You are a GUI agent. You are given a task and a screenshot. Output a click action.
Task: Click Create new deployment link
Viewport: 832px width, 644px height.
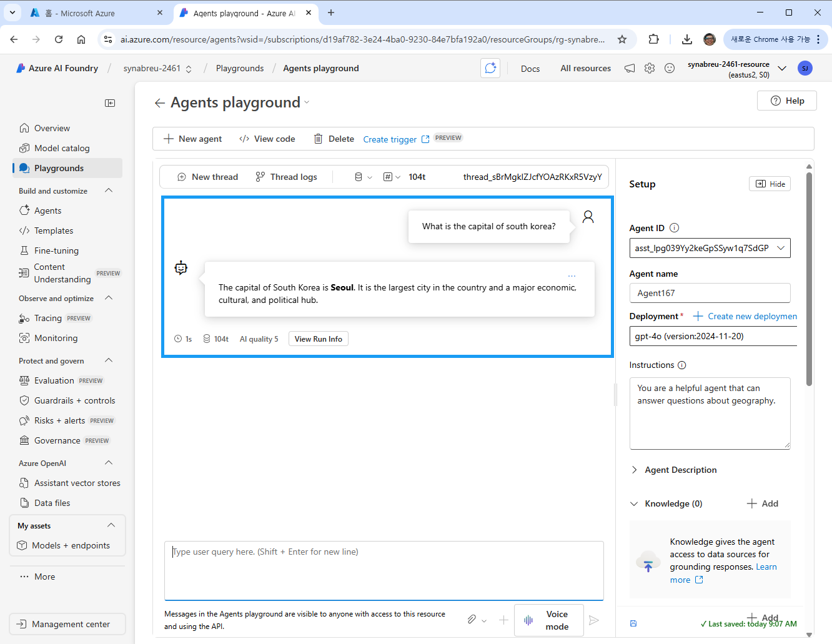coord(745,316)
